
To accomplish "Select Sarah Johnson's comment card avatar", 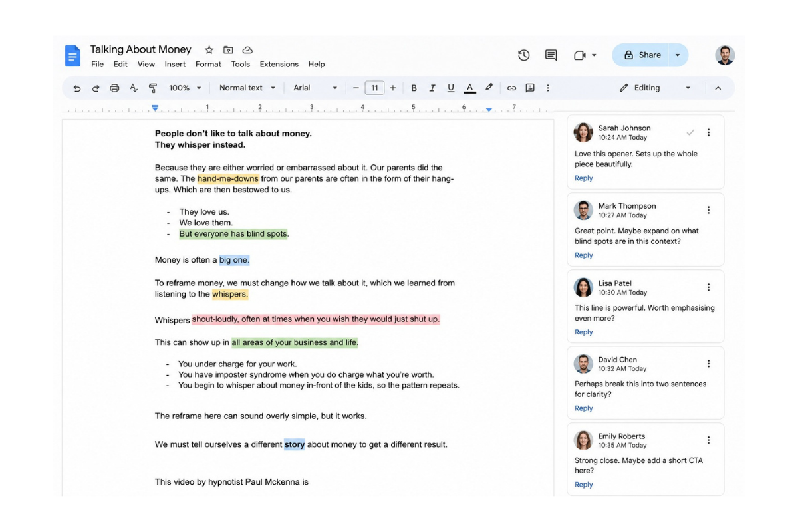I will (584, 132).
